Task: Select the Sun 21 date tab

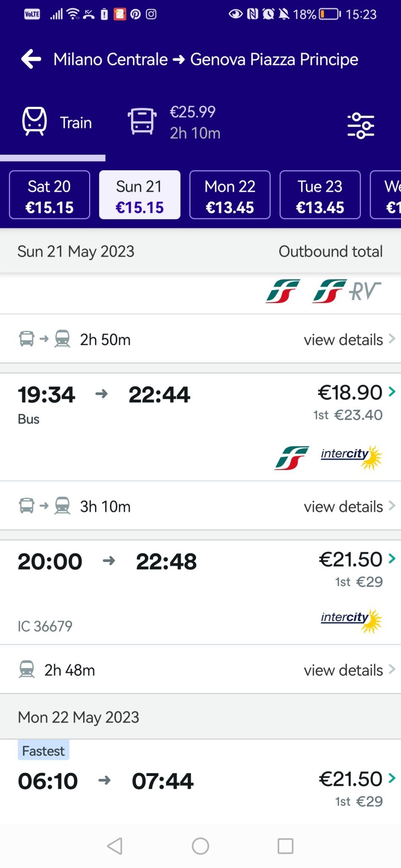Action: coord(140,195)
